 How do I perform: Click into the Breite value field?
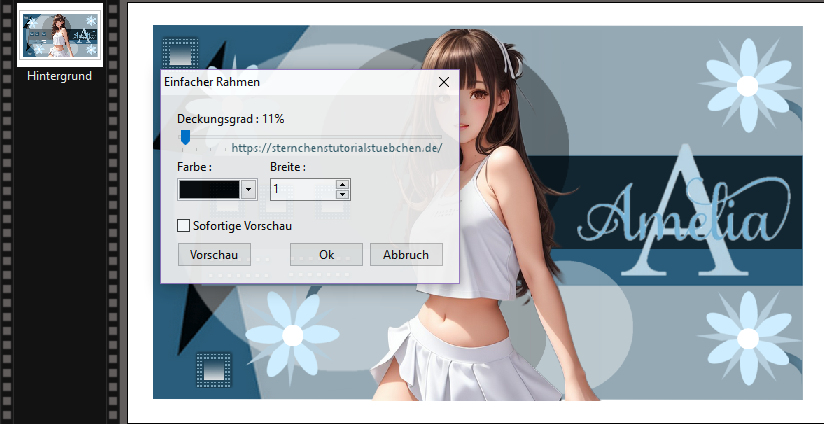pyautogui.click(x=302, y=189)
